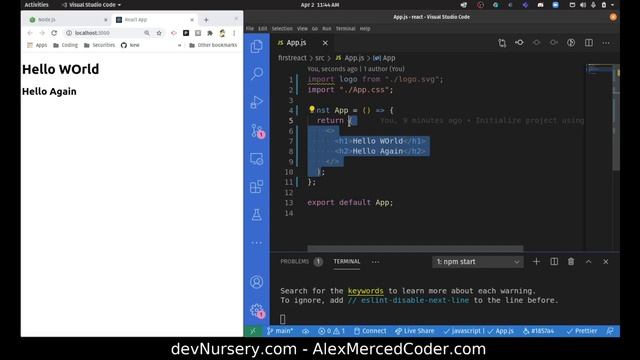Open the Terminal menu
640x360 pixels.
[345, 29]
